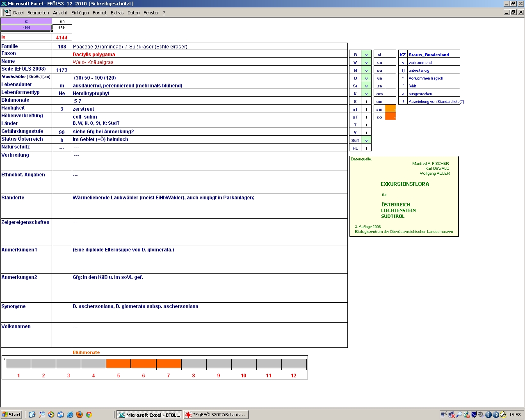This screenshot has height=420, width=525.
Task: Click the Standorte description Wärmeliebende Laubwälder
Action: pyautogui.click(x=163, y=197)
